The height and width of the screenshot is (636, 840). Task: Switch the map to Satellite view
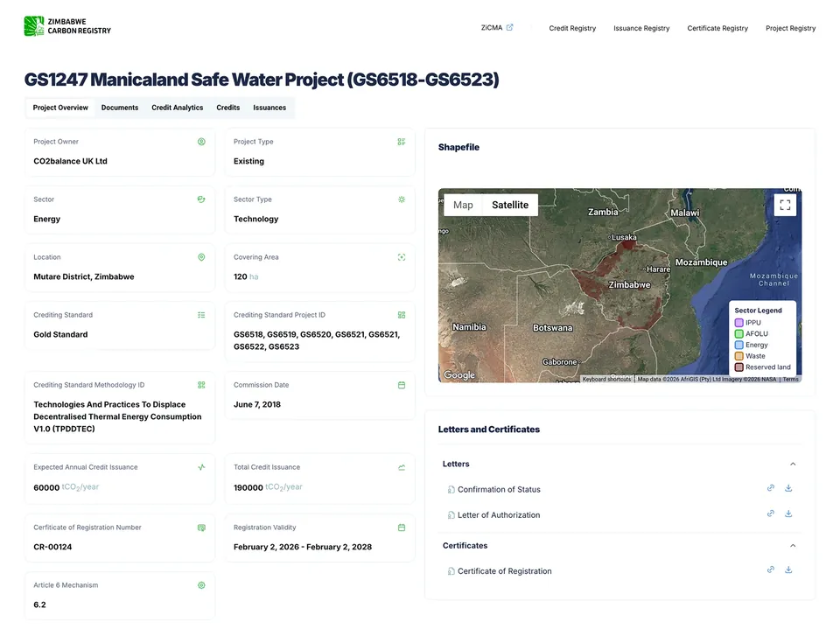(510, 205)
